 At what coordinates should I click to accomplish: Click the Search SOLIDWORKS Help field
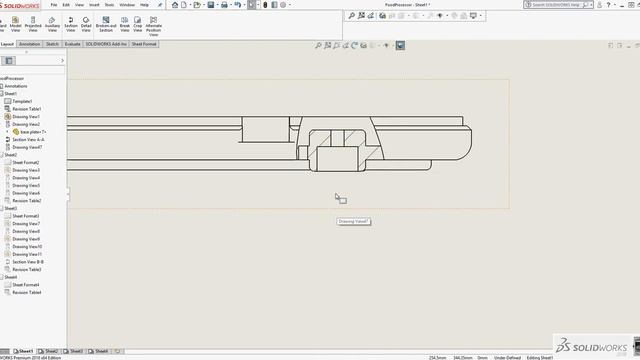[558, 5]
